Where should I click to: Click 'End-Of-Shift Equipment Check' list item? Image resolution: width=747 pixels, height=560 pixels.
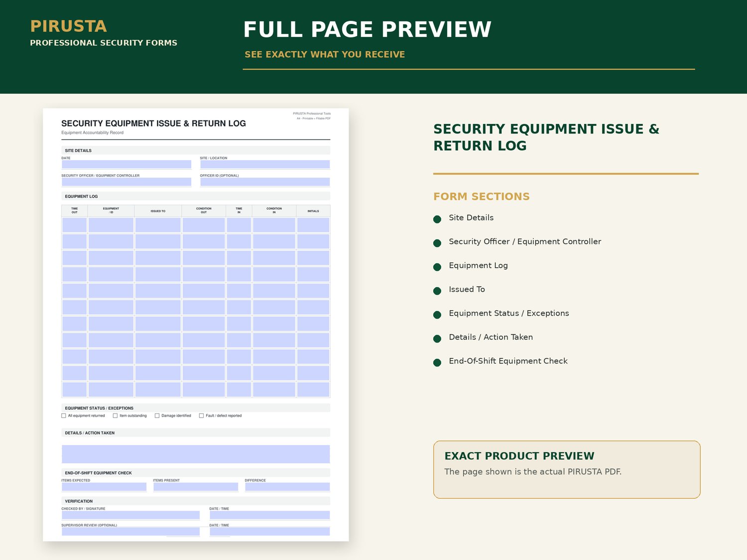click(x=508, y=361)
